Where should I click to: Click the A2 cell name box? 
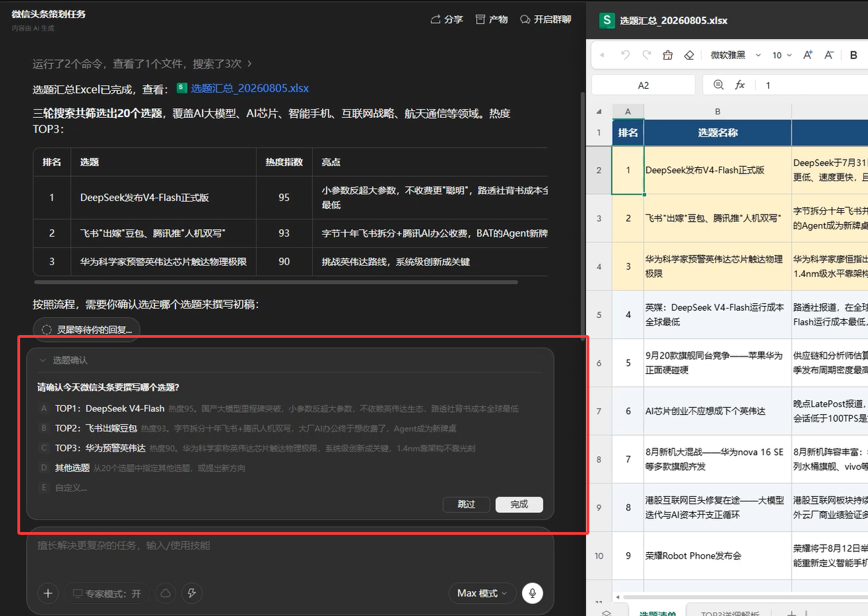(x=643, y=85)
